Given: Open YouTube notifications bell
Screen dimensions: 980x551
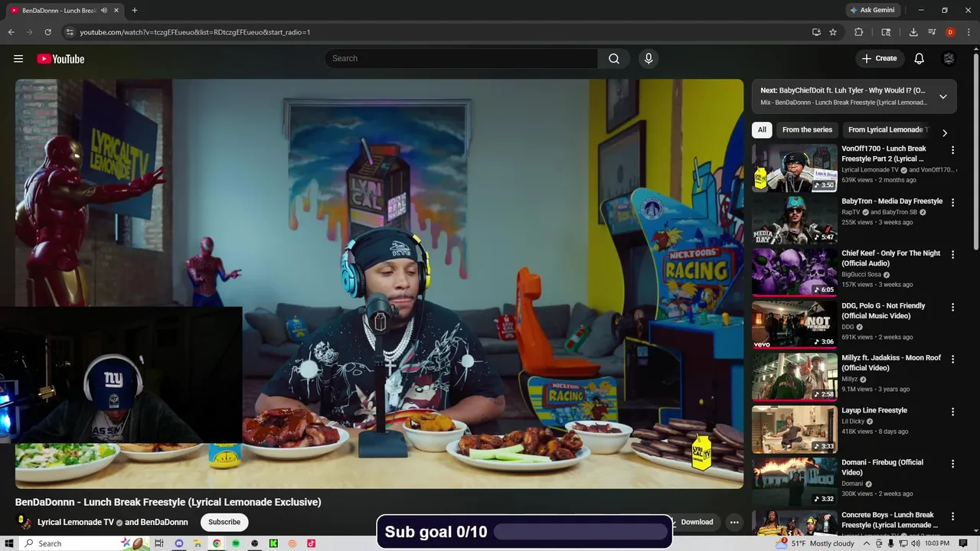Looking at the screenshot, I should pos(920,59).
